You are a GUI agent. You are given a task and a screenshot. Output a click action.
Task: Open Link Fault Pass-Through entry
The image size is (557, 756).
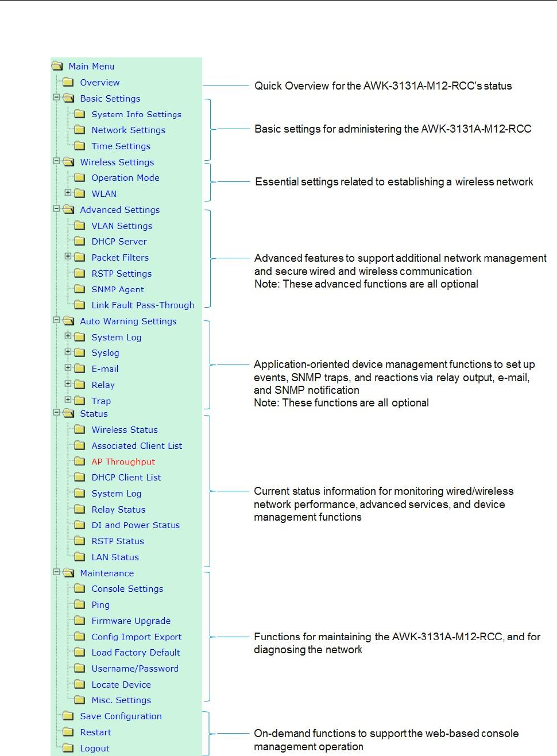click(x=143, y=305)
